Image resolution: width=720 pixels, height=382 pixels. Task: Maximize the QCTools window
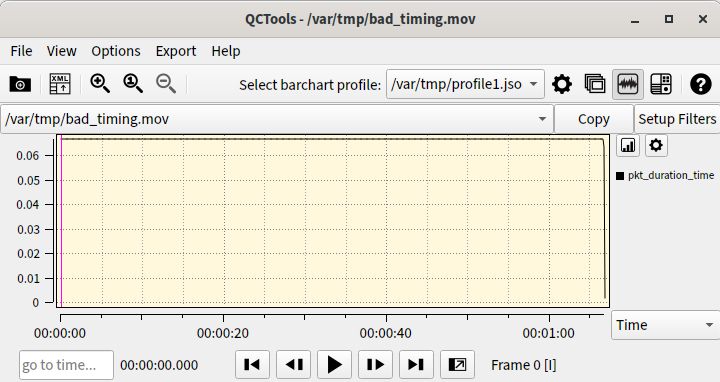669,19
